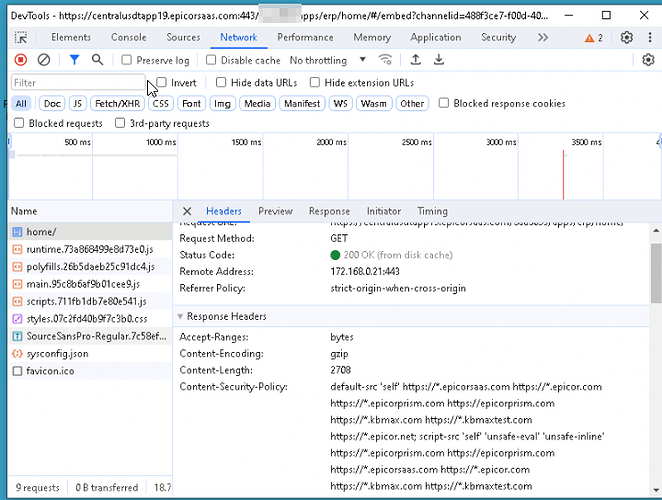
Task: Show the 2 warnings issues indicator
Action: point(594,38)
